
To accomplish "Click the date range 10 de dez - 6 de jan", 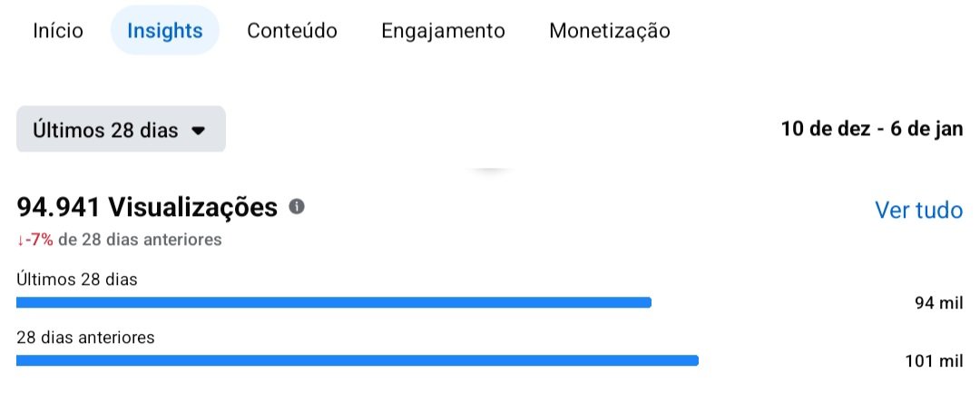I will pyautogui.click(x=871, y=129).
